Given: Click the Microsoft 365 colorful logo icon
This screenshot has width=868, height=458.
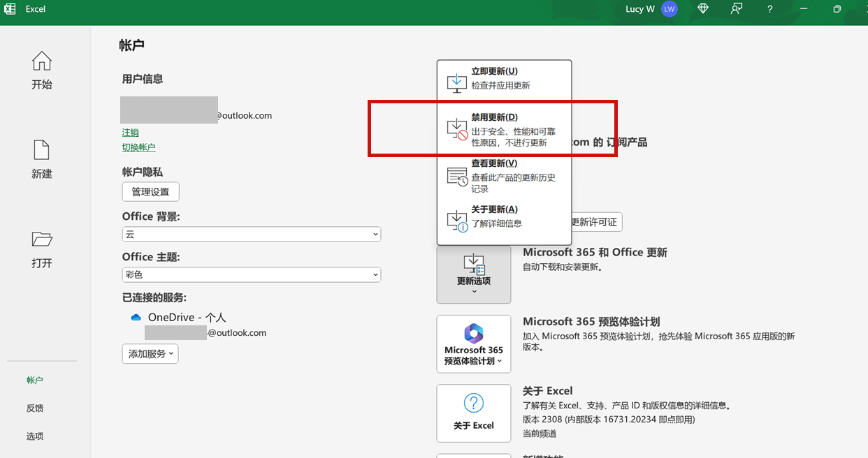Looking at the screenshot, I should (x=474, y=333).
